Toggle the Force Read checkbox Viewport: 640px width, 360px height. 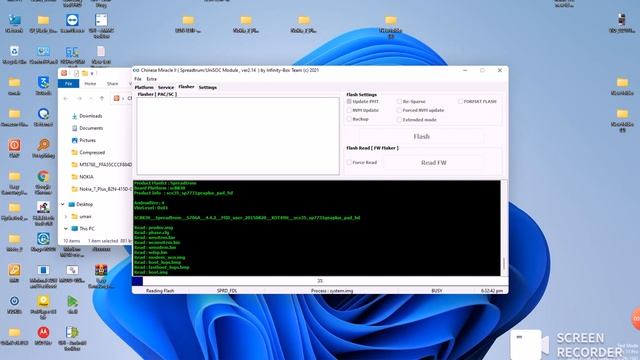[349, 162]
